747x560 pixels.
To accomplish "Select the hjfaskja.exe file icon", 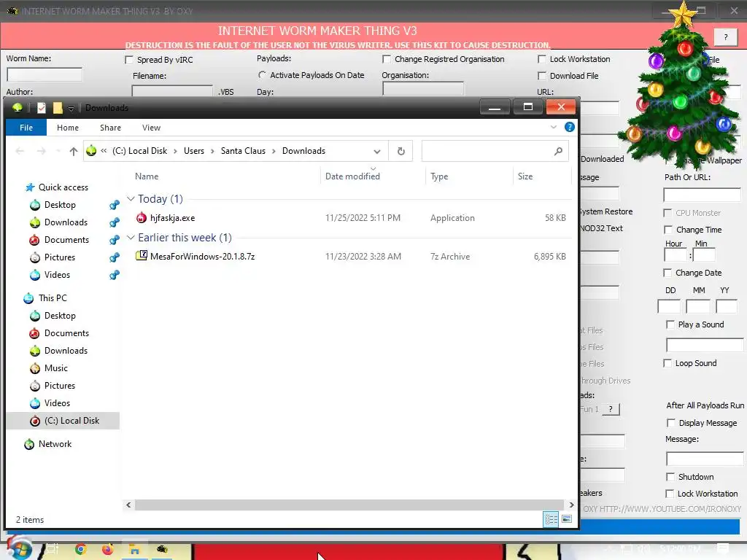I will point(142,217).
